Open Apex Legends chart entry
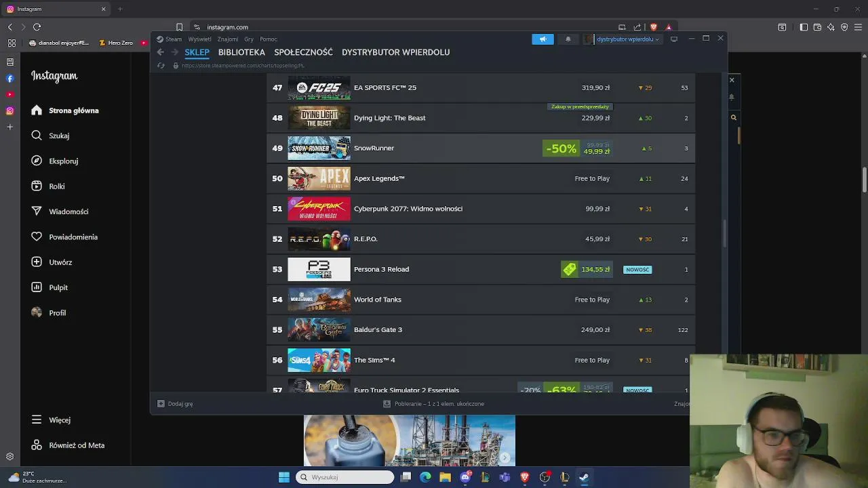The height and width of the screenshot is (488, 868). [481, 178]
